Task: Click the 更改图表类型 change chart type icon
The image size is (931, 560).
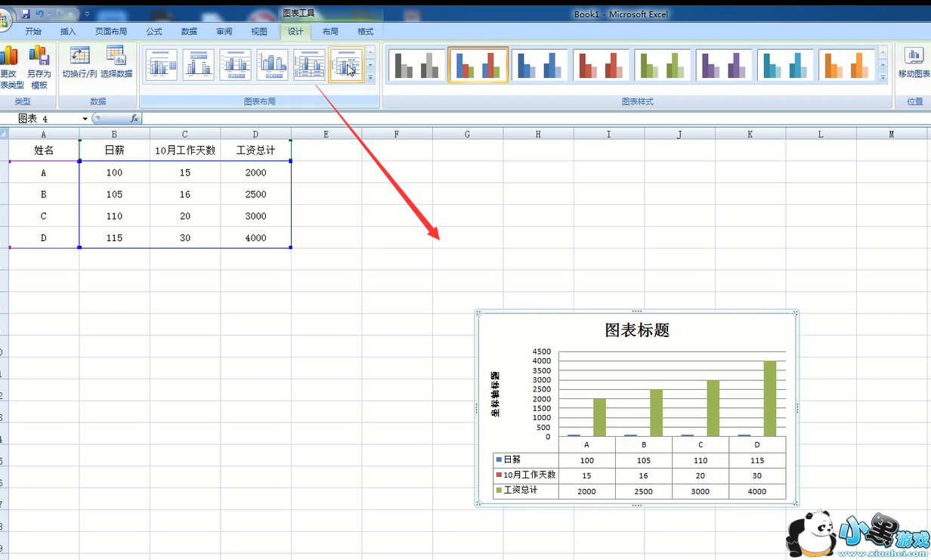Action: click(x=8, y=57)
